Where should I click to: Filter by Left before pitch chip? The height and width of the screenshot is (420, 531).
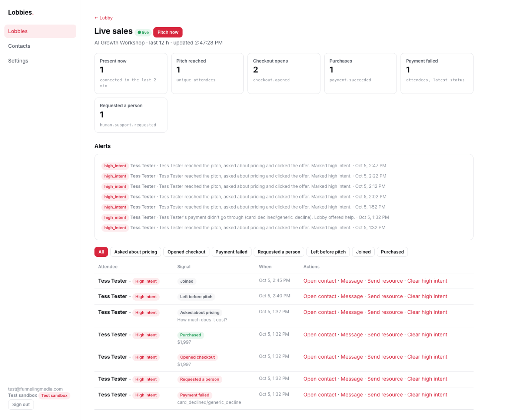(328, 252)
